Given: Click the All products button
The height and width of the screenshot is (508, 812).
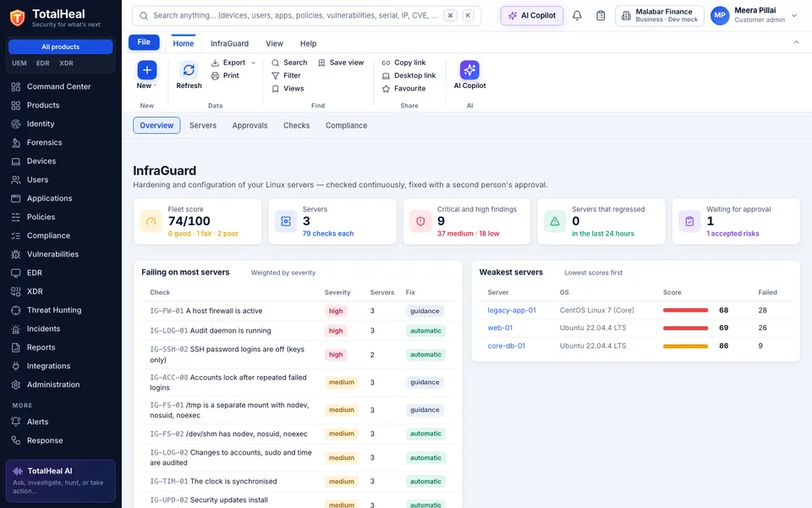Looking at the screenshot, I should (61, 47).
